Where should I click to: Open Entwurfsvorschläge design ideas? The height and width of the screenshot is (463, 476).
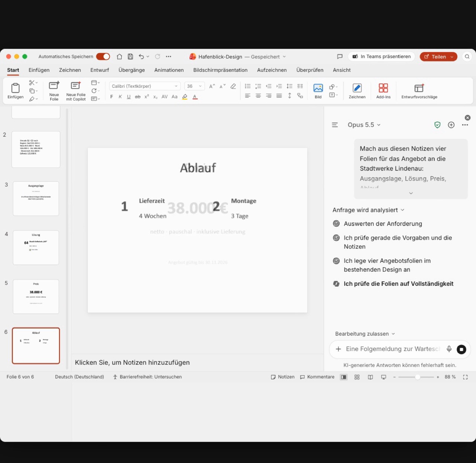pyautogui.click(x=419, y=91)
